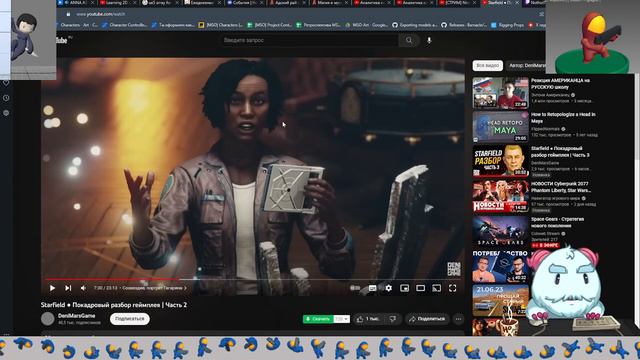Open 'Character Controlle...' bookmark
Image resolution: width=640 pixels, height=360 pixels.
tap(124, 25)
